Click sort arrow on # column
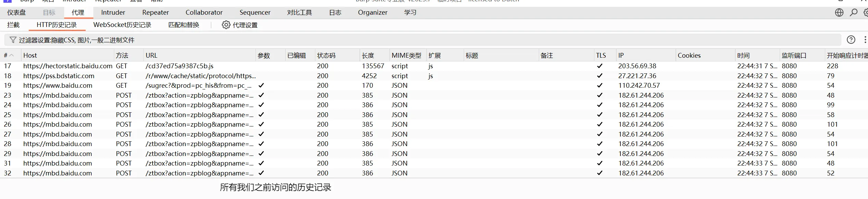 tap(12, 55)
